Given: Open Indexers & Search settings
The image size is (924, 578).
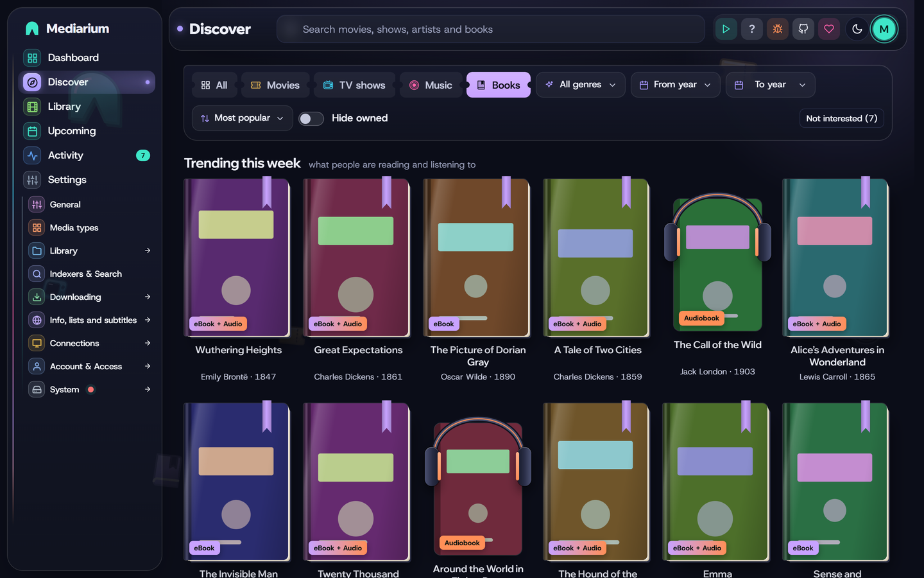Looking at the screenshot, I should 90,274.
